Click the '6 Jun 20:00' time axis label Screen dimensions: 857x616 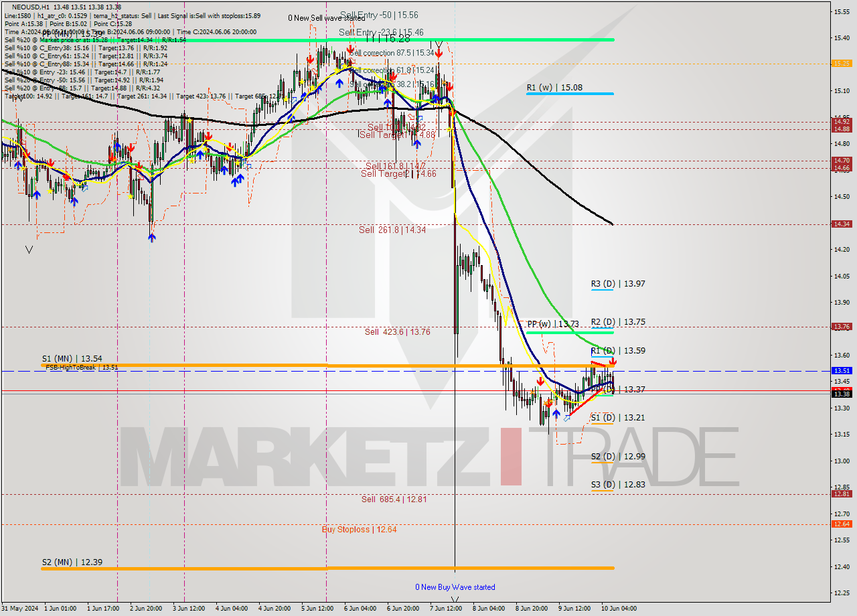click(x=403, y=609)
